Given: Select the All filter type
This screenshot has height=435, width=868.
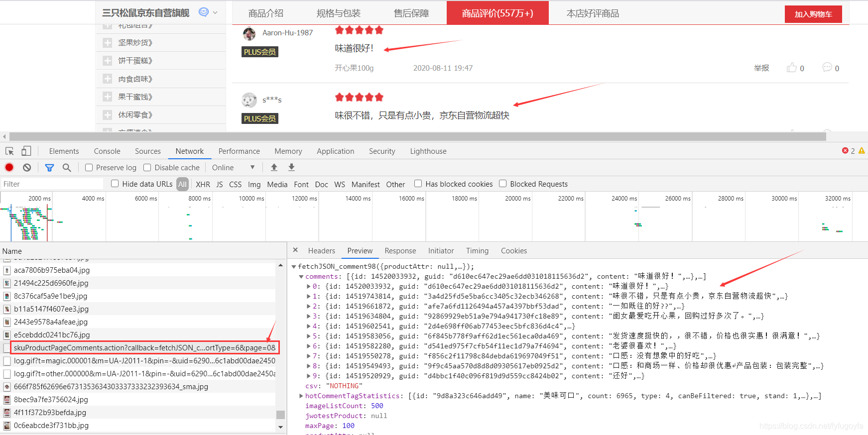Looking at the screenshot, I should [182, 184].
